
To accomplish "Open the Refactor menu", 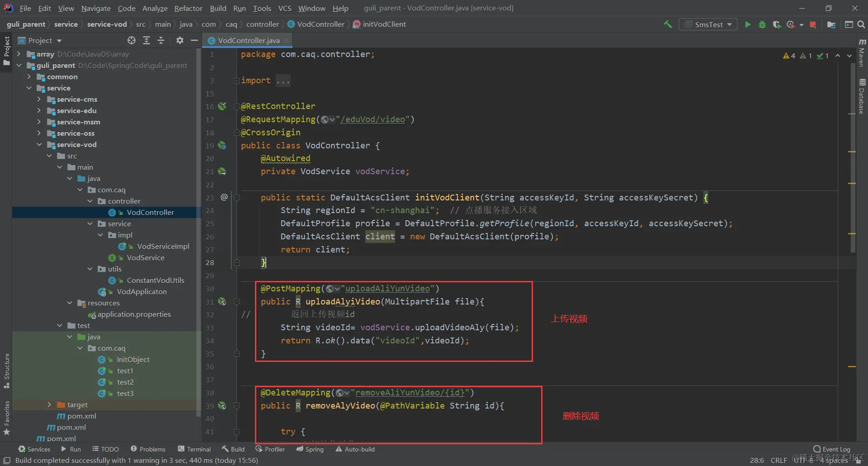I will coord(188,8).
